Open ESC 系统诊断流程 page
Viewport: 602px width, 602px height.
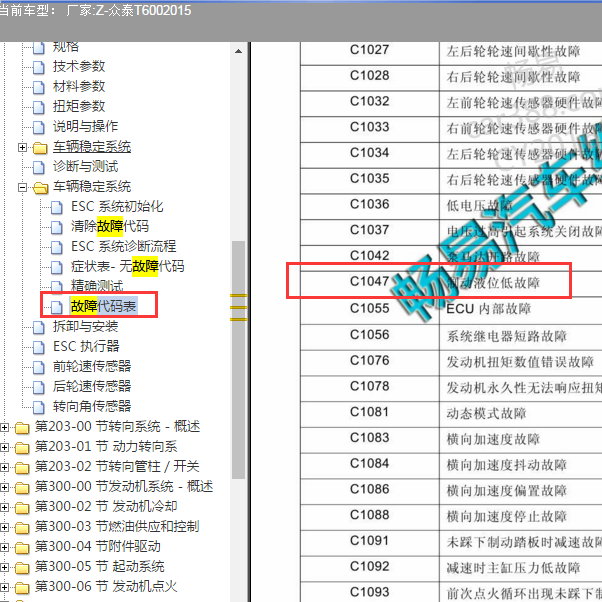coord(124,246)
